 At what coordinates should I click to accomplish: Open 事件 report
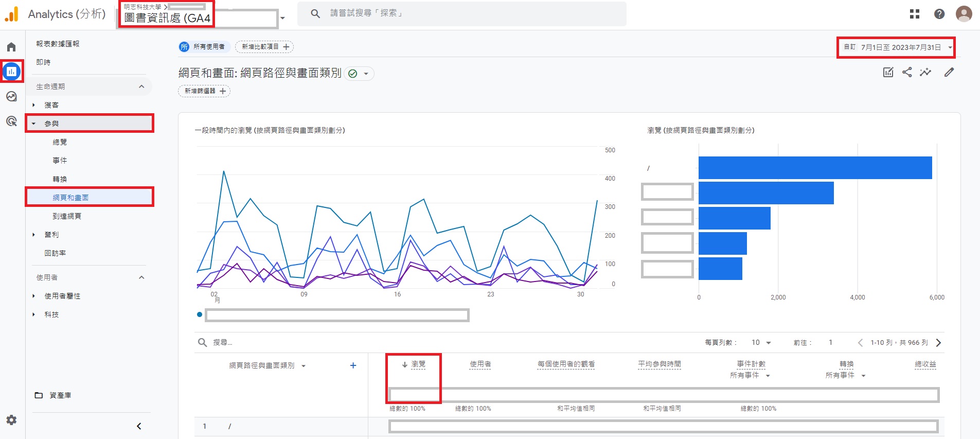point(60,161)
